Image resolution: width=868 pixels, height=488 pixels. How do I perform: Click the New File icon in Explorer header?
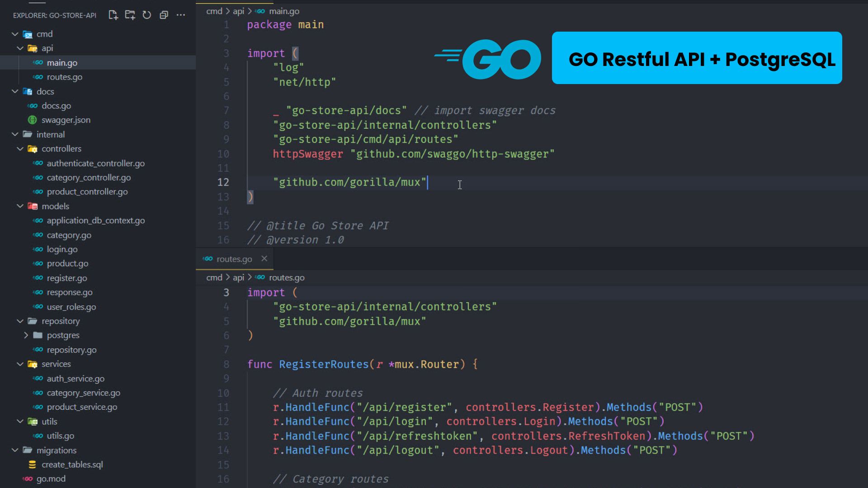[x=113, y=15]
